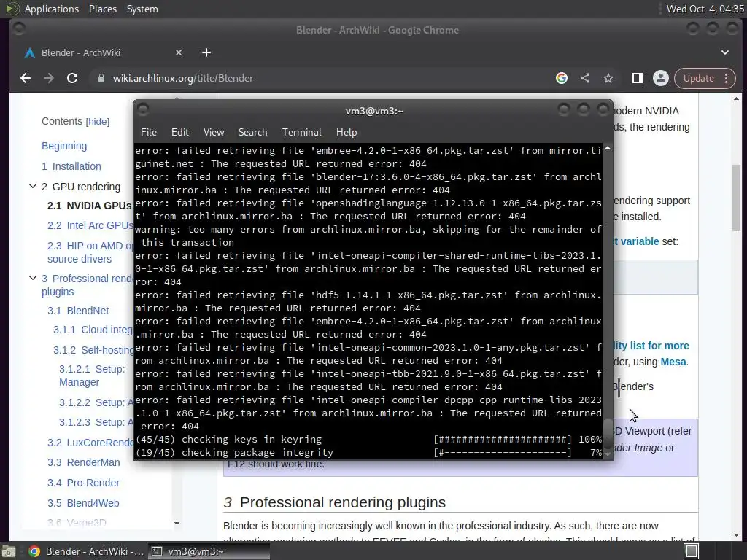Close the Blender - ArchWiki tab
Image resolution: width=747 pixels, height=560 pixels.
179,52
